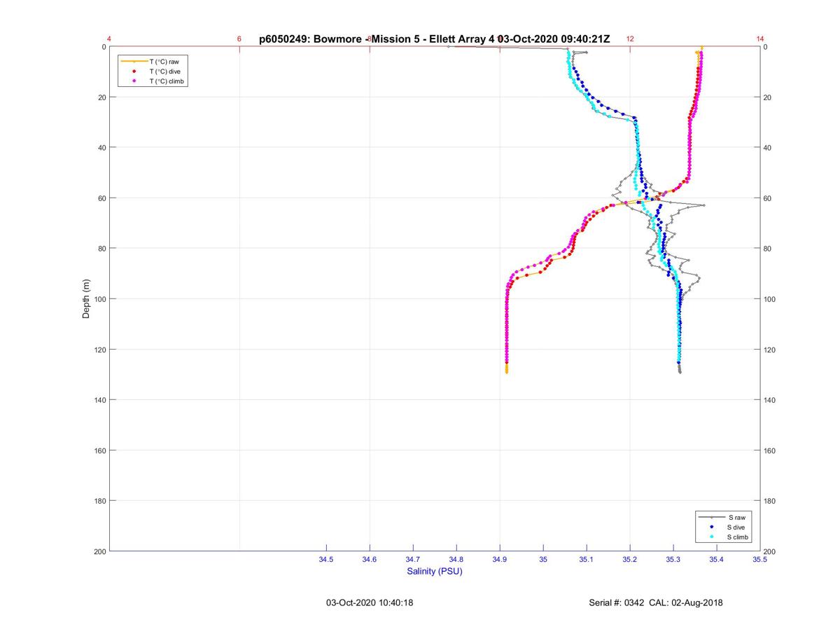Click the 35 salinity tick label
Image resolution: width=840 pixels, height=620 pixels.
(x=543, y=560)
